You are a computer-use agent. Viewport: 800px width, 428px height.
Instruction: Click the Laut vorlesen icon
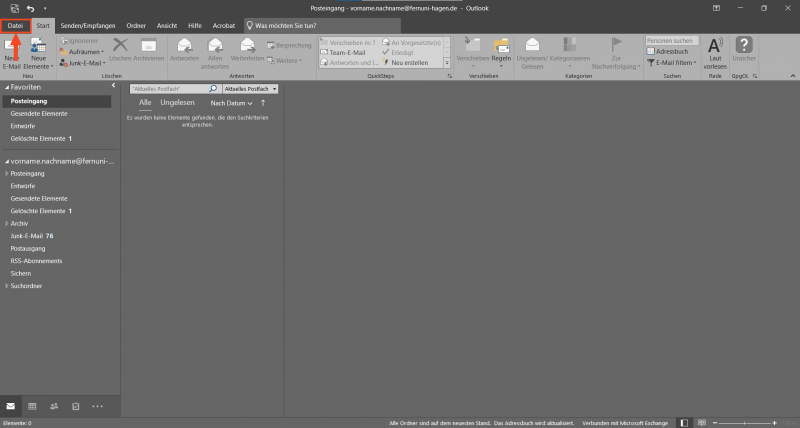(x=715, y=45)
